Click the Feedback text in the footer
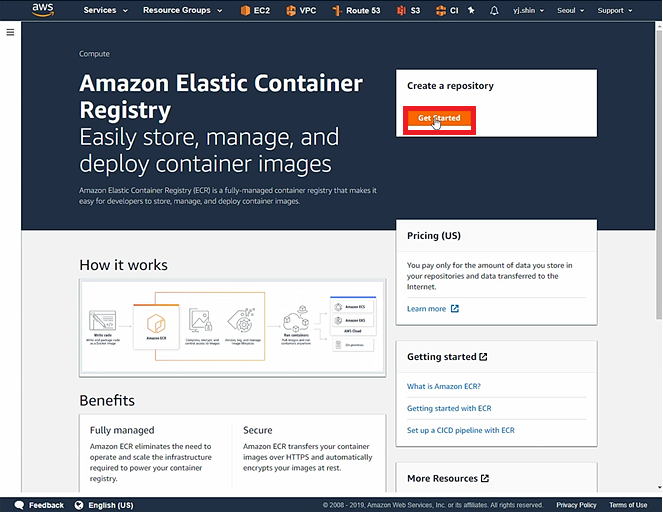Image resolution: width=663 pixels, height=513 pixels. coord(46,505)
